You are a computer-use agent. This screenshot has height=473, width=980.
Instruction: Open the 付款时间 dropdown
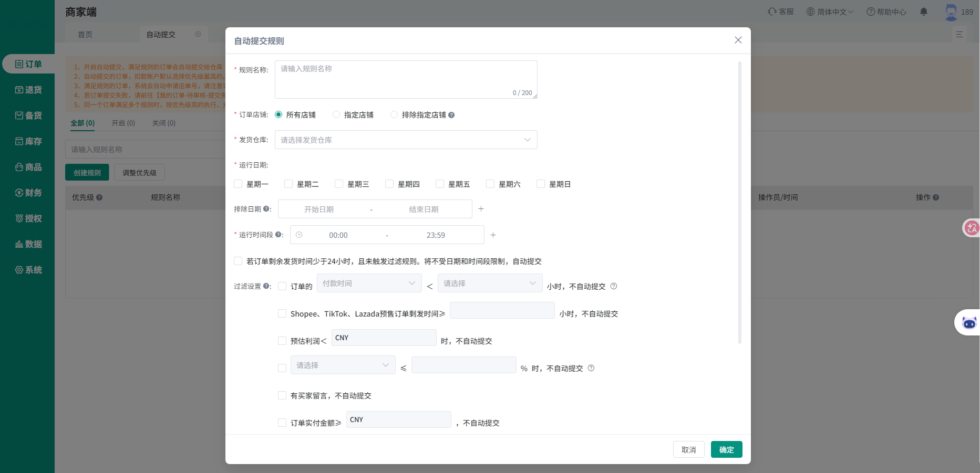point(369,283)
